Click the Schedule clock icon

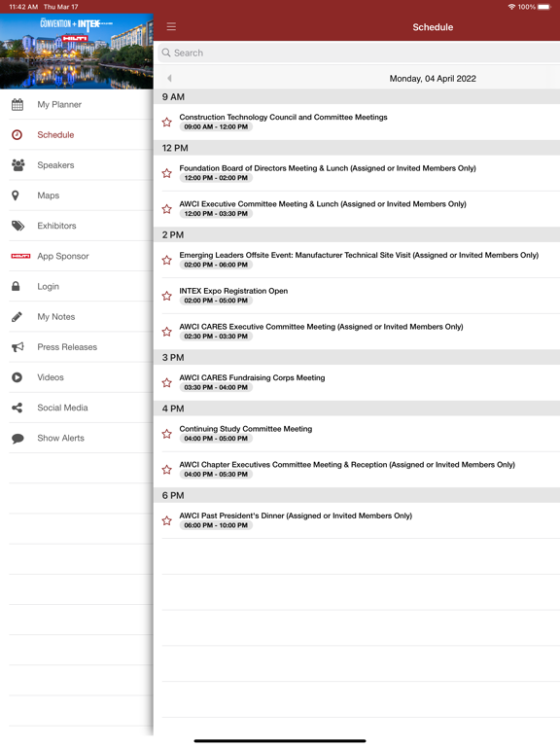pyautogui.click(x=17, y=135)
